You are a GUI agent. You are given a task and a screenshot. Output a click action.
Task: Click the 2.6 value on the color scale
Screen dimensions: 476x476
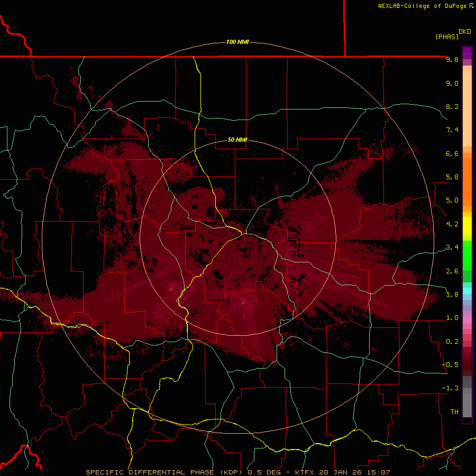(452, 271)
